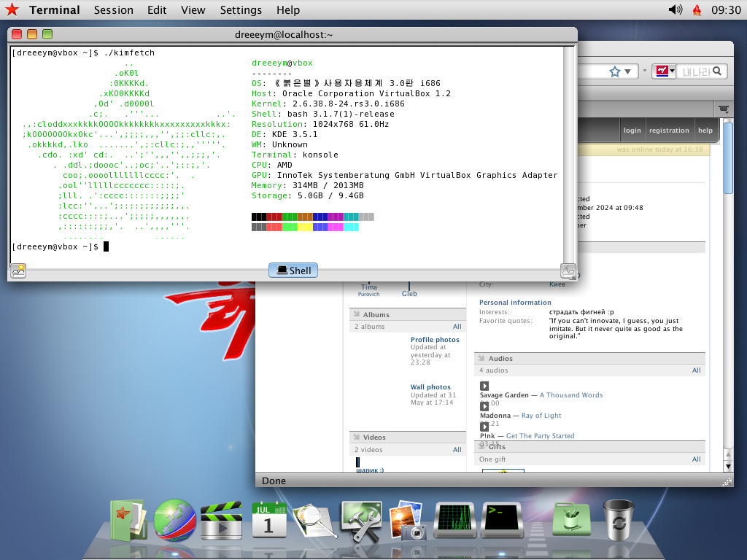This screenshot has width=747, height=560.
Task: Collapse the Albums section arrow
Action: (x=356, y=314)
